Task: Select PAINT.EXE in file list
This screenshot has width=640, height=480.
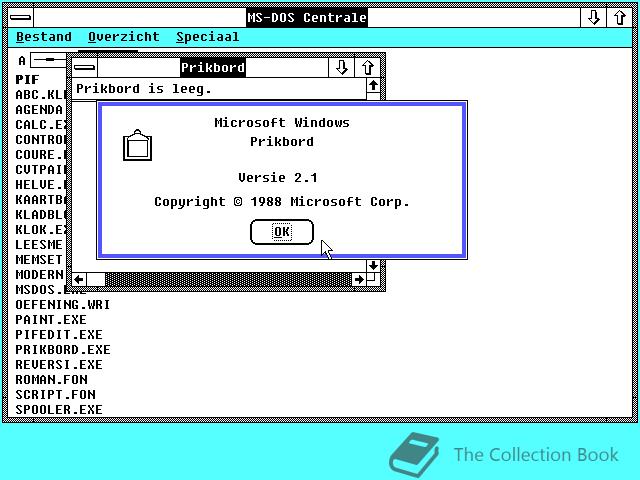Action: [x=51, y=320]
